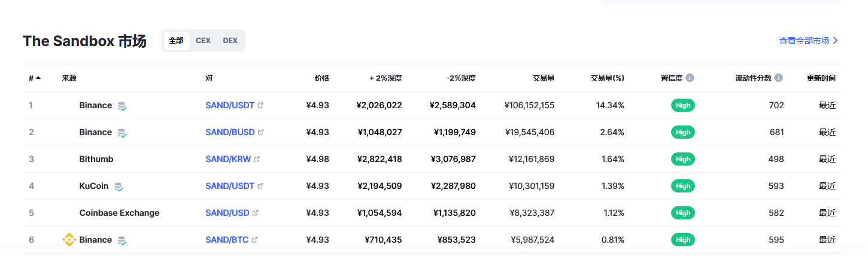This screenshot has width=868, height=257.
Task: Click The Sandbox 市场 heading
Action: [x=84, y=41]
